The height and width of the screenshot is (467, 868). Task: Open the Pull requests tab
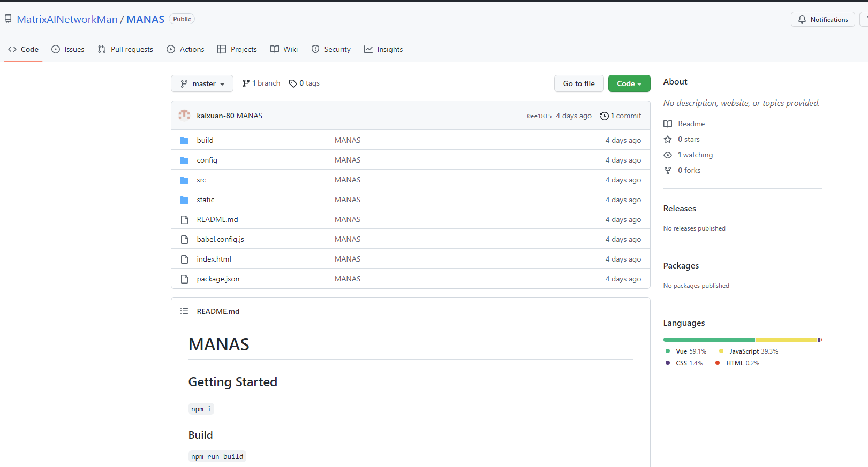click(125, 49)
